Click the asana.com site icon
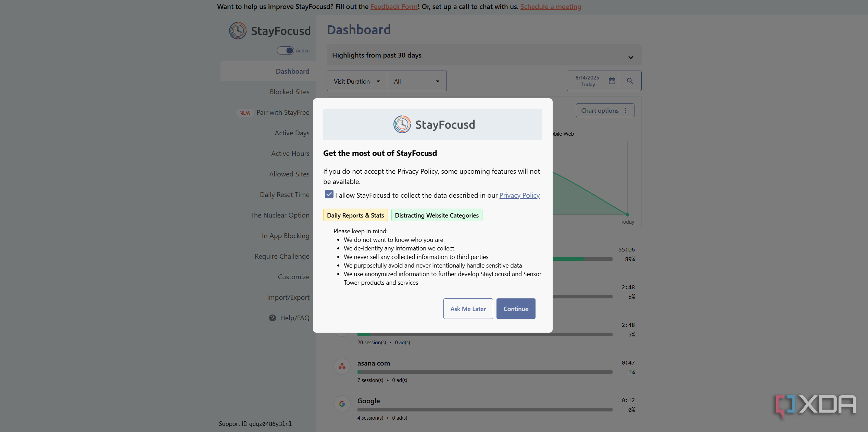Screen dimensions: 868x432 342,366
